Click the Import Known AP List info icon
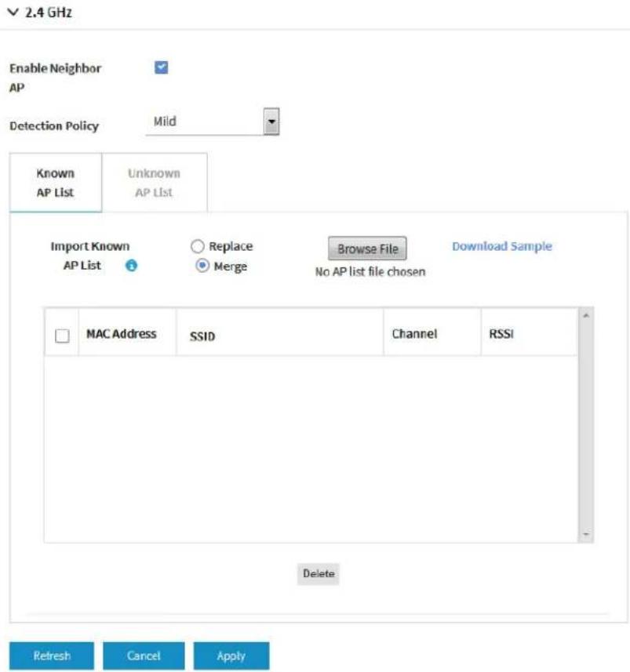 click(131, 266)
